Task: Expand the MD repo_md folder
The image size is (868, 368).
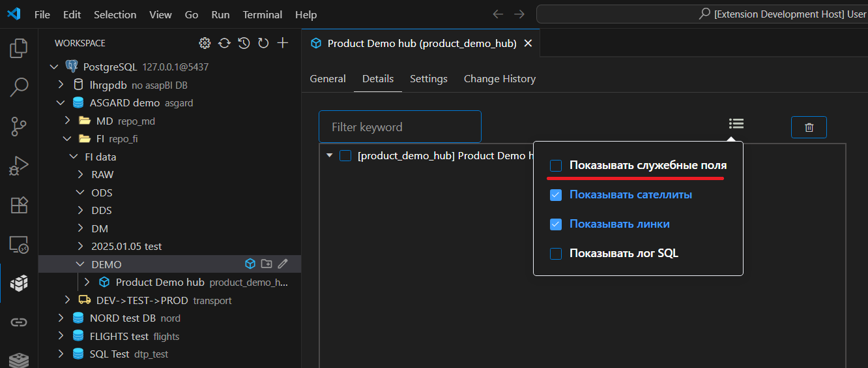Action: click(x=67, y=121)
